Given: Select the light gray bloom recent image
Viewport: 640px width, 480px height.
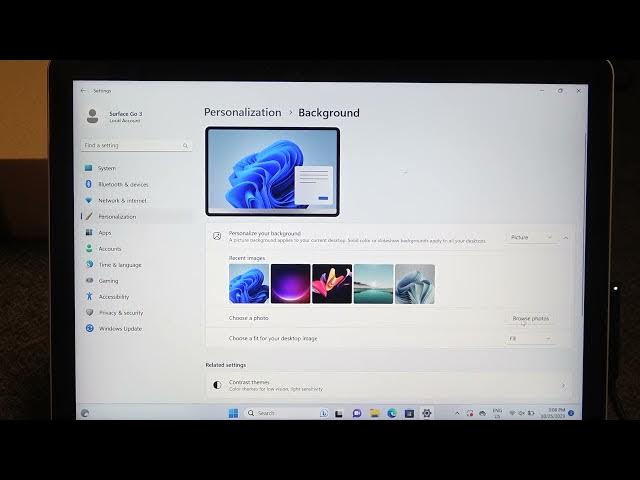Looking at the screenshot, I should coord(415,284).
